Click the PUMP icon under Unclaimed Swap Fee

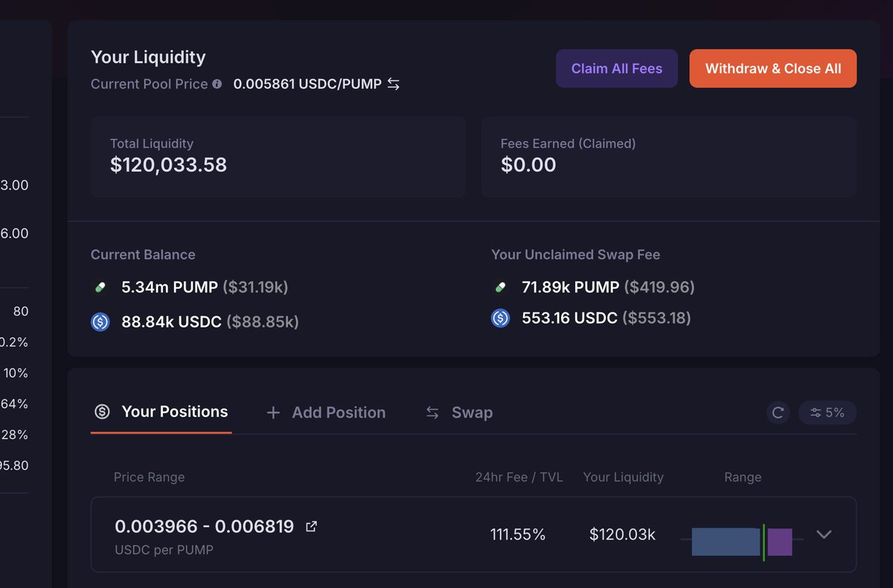click(500, 287)
